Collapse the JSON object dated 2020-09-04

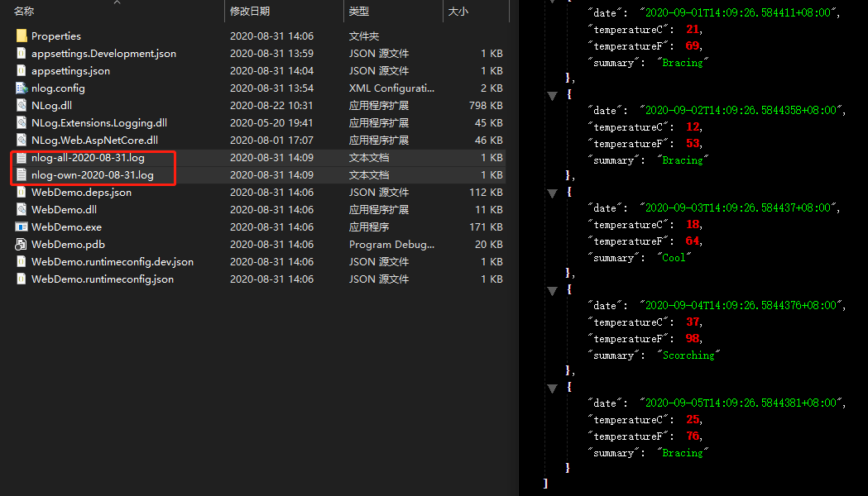(552, 291)
